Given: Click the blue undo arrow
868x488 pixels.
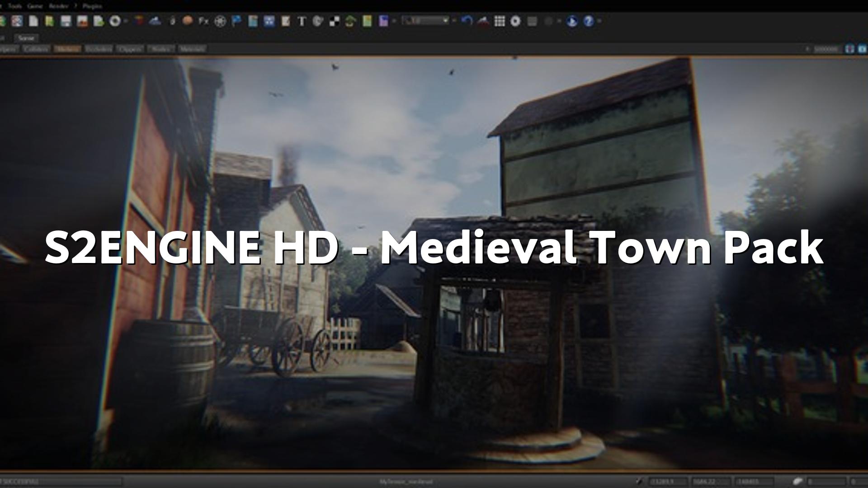Looking at the screenshot, I should tap(467, 21).
